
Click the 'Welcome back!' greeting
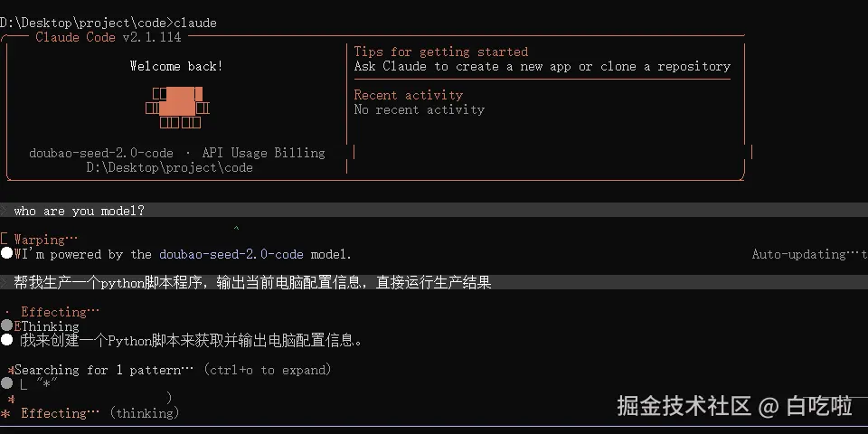(x=176, y=66)
